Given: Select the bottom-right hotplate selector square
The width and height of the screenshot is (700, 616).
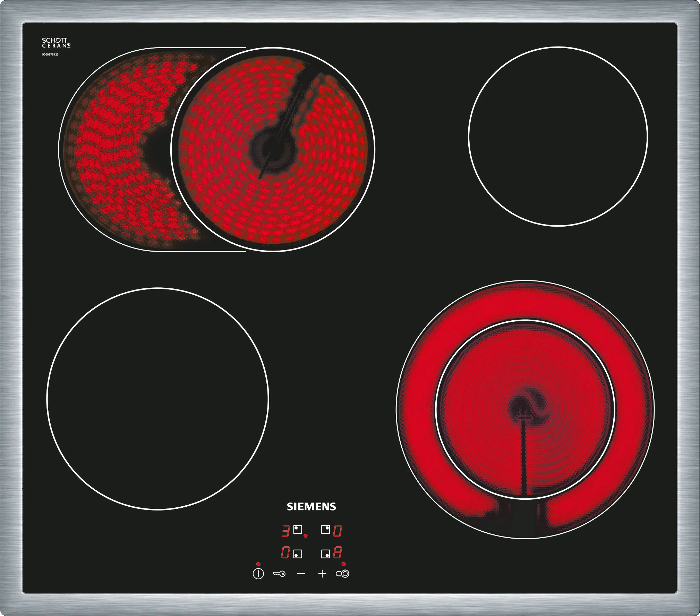Looking at the screenshot, I should point(325,554).
